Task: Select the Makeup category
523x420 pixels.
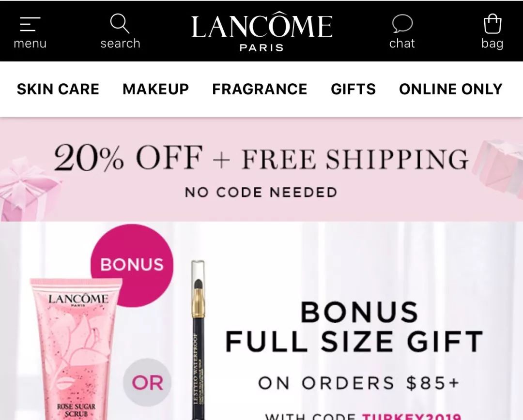Action: point(156,89)
